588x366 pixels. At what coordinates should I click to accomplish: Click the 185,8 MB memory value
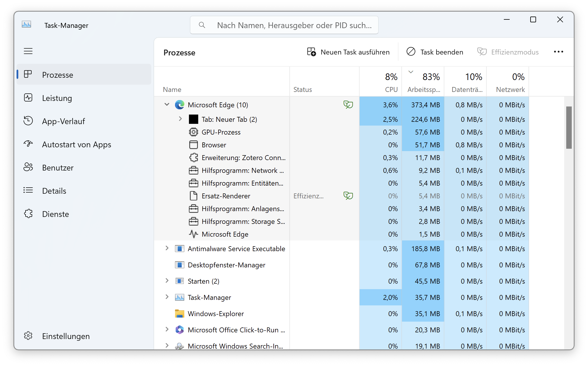click(x=423, y=249)
